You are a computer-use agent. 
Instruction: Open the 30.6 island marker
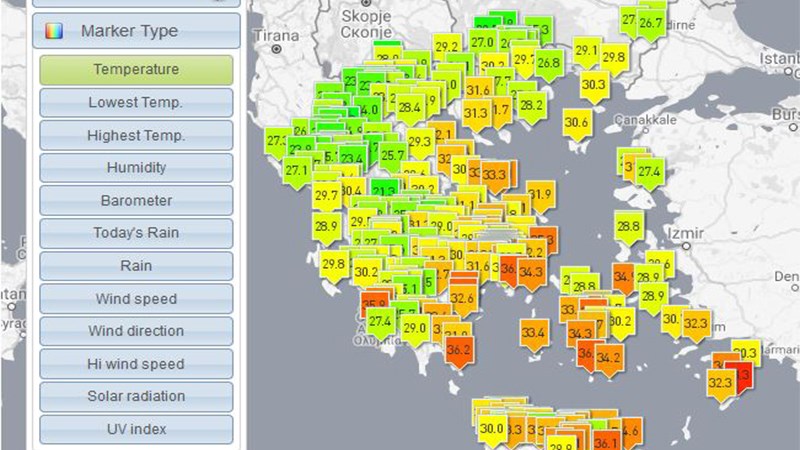[577, 124]
